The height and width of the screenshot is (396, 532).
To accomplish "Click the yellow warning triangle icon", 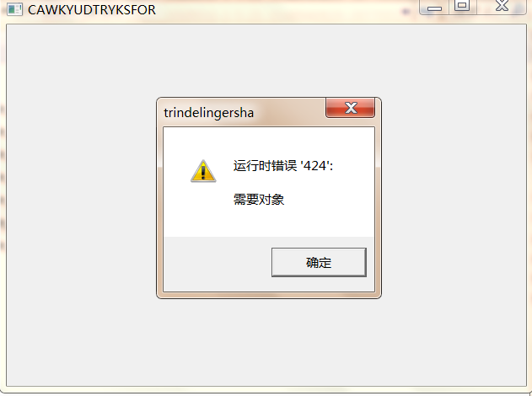I will click(203, 171).
